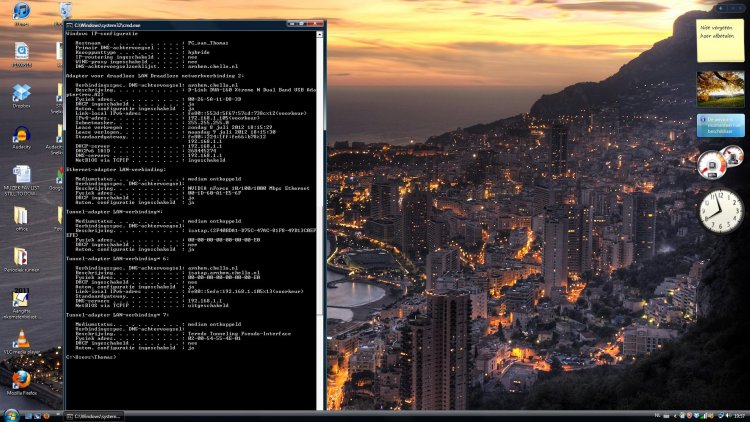The height and width of the screenshot is (422, 750).
Task: Click the Firefox quick launch icon in taskbar
Action: (46, 416)
